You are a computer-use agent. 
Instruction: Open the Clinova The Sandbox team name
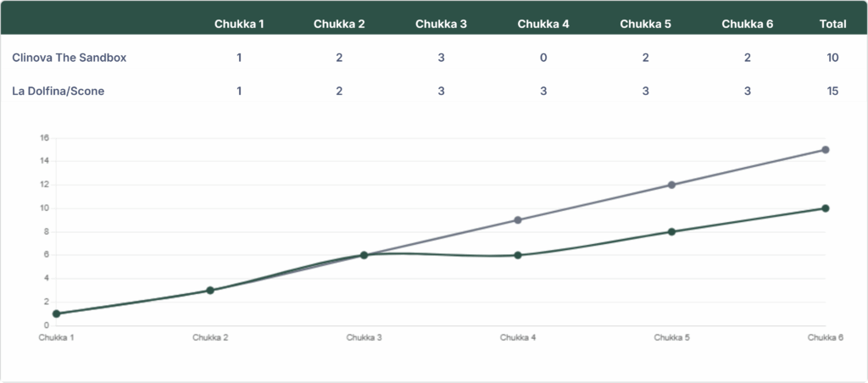click(70, 58)
